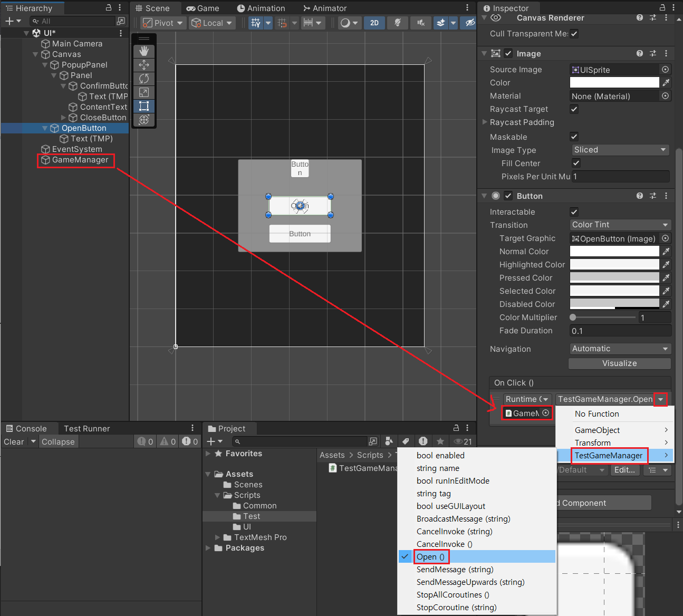This screenshot has height=616, width=683.
Task: Open the Hierarchy panel kebab menu
Action: [120, 8]
